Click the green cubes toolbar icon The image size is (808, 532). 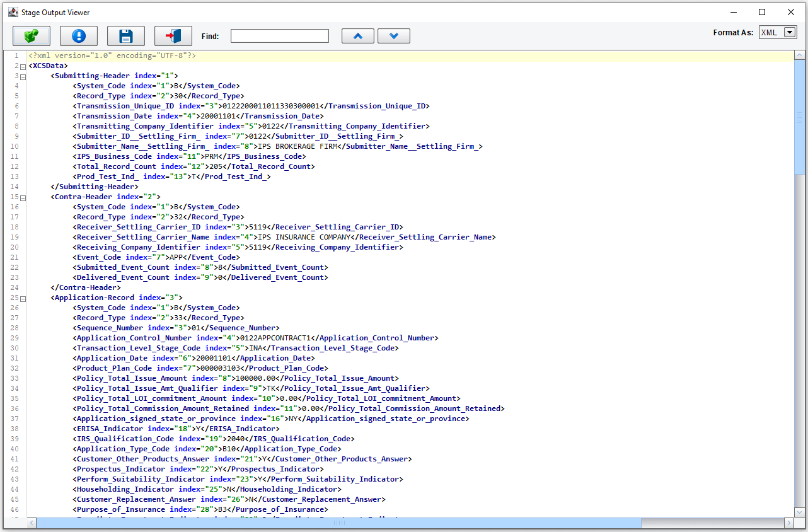(32, 36)
